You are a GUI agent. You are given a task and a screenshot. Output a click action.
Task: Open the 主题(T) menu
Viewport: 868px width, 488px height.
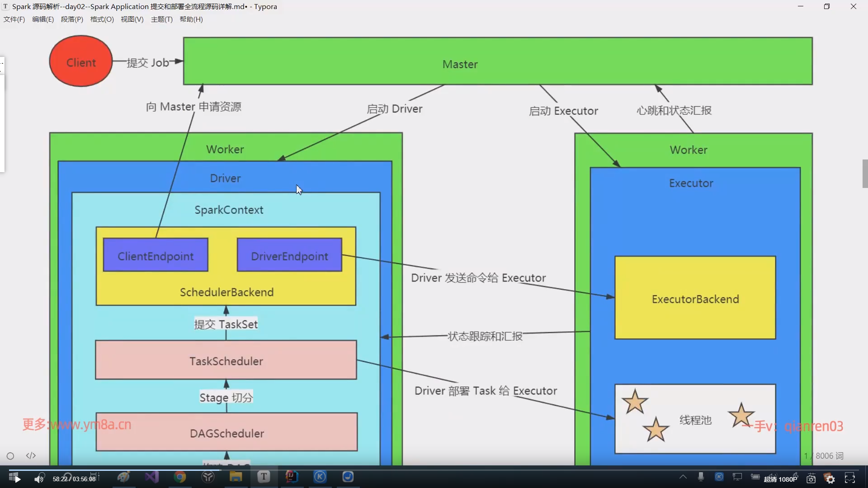[161, 19]
